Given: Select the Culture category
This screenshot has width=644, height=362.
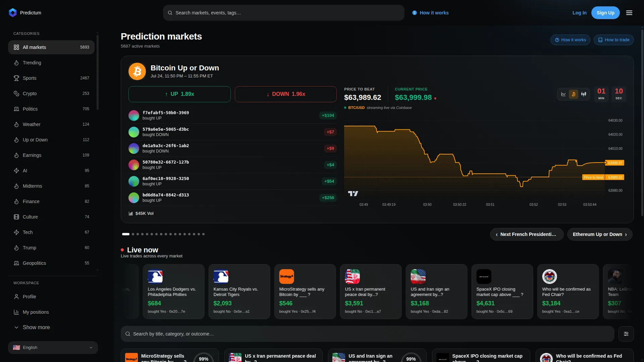Looking at the screenshot, I should click(51, 217).
